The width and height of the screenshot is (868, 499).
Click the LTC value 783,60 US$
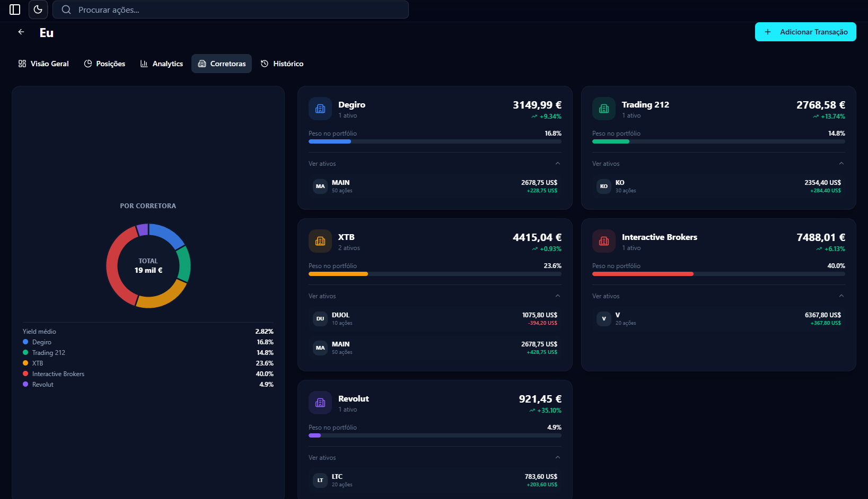click(x=541, y=477)
